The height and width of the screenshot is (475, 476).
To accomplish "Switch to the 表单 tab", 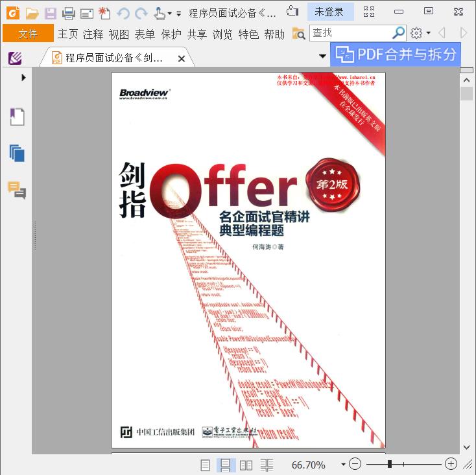I will (145, 34).
